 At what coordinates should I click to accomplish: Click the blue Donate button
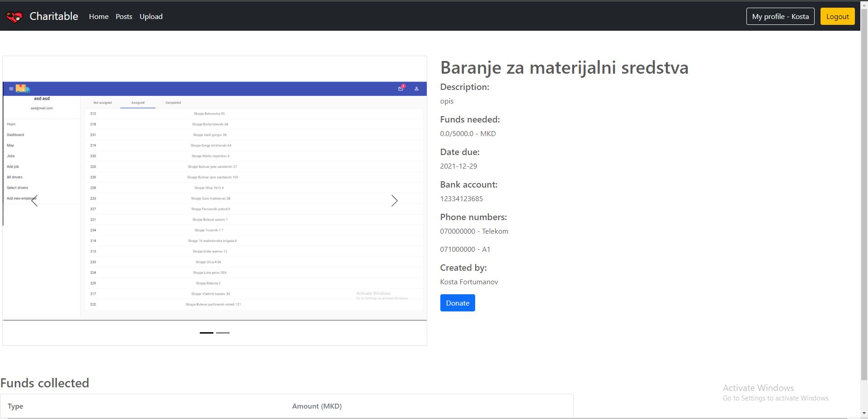(x=458, y=303)
